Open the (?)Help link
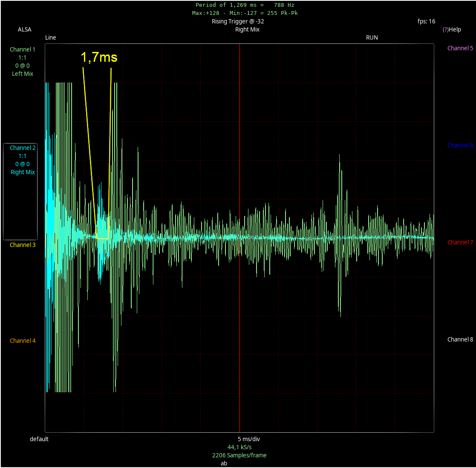476x468 pixels. point(452,29)
